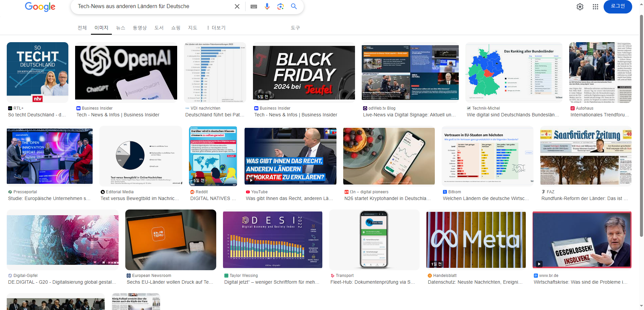Open the Black Friday 2024 Teufel image
644x310 pixels.
[x=304, y=72]
